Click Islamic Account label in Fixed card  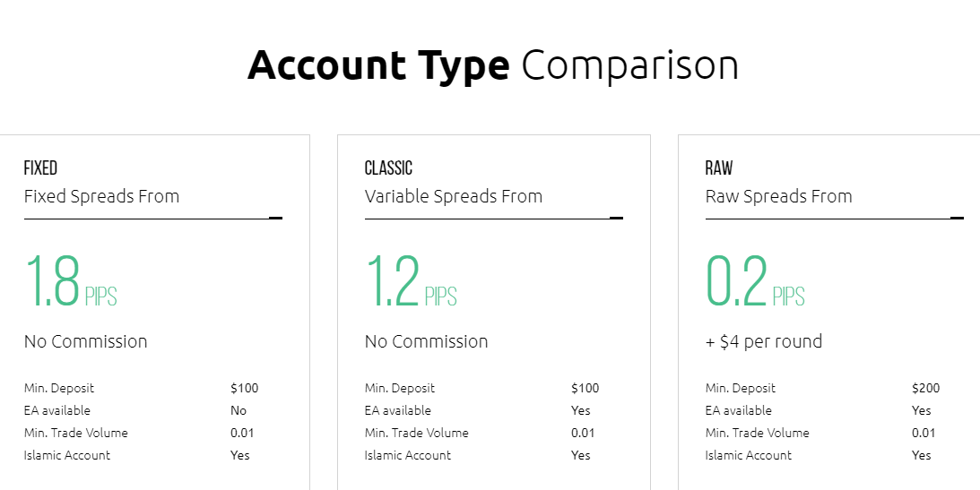pos(67,455)
